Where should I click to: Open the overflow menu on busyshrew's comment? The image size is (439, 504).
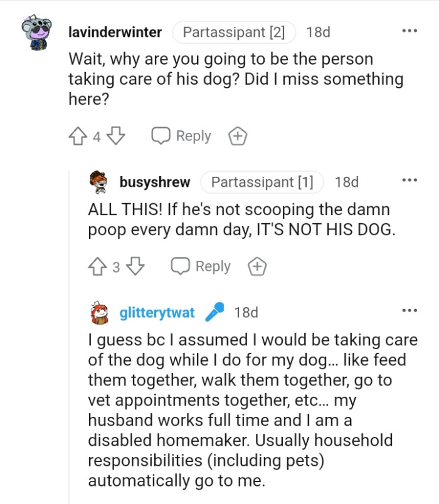pos(410,180)
